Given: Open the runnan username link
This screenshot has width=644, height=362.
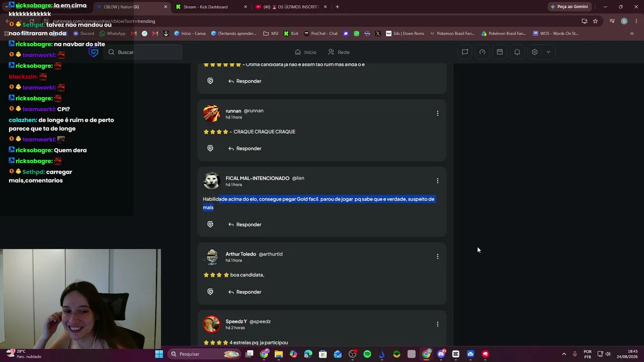Looking at the screenshot, I should pyautogui.click(x=233, y=111).
